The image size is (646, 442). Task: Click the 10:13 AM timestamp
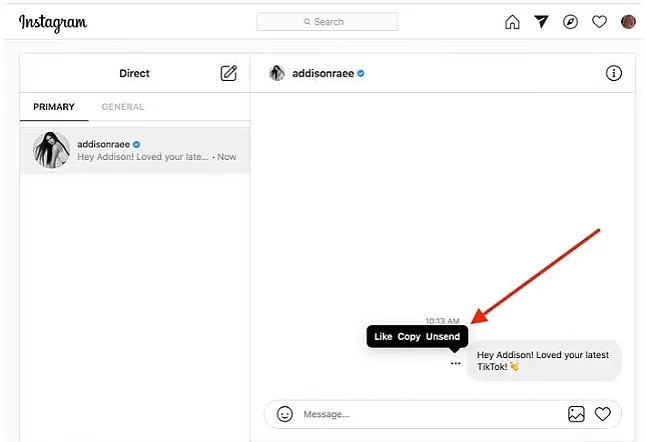point(442,320)
